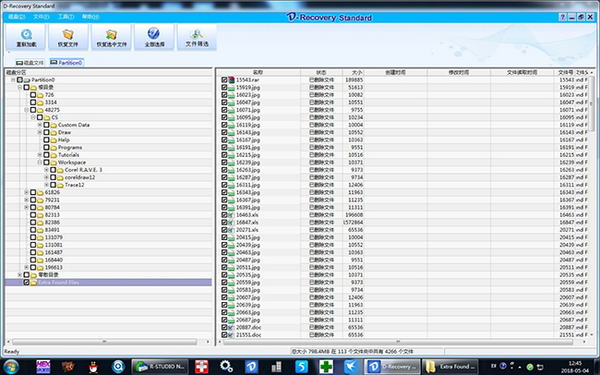
Task: Check the Custom Data folder checkbox
Action: [x=46, y=125]
